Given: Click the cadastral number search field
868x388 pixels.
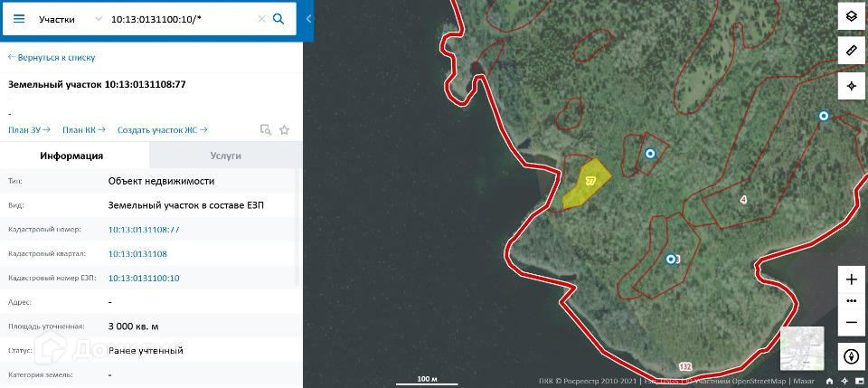Looking at the screenshot, I should pos(182,19).
